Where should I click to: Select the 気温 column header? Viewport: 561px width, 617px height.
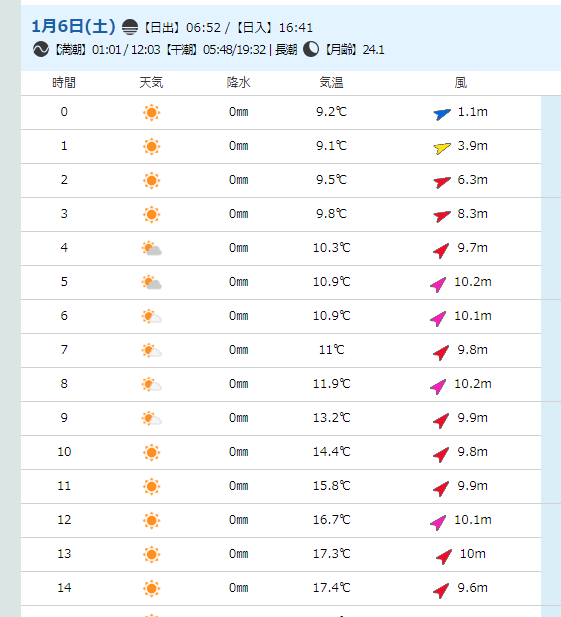pos(331,83)
